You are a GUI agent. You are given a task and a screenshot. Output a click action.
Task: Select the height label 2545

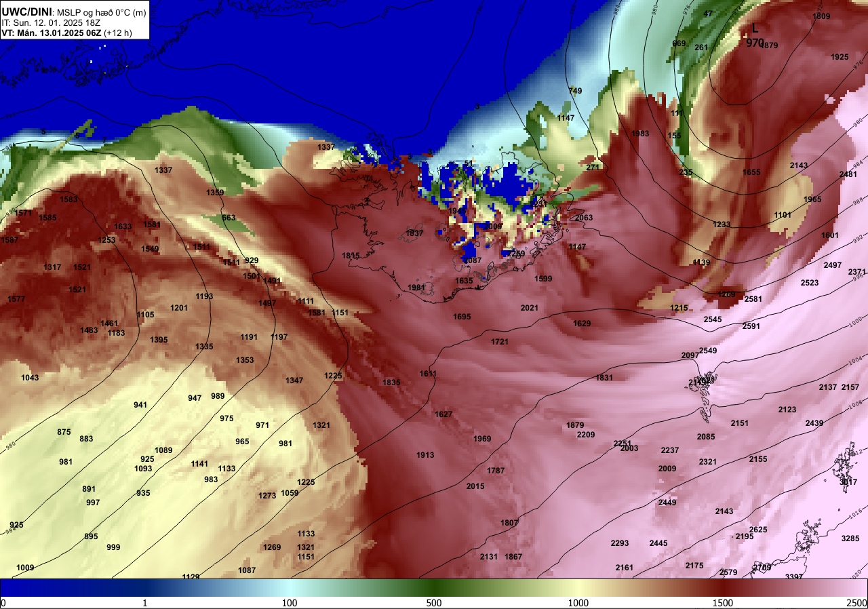(713, 319)
